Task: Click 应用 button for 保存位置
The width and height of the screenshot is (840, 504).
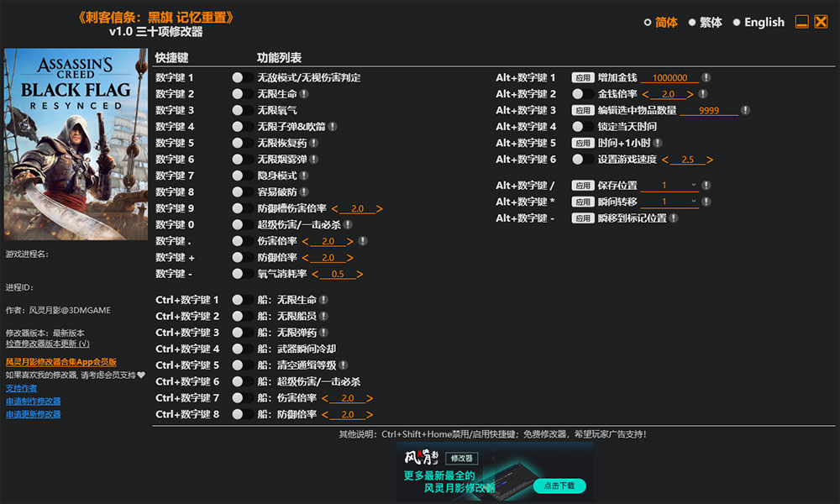Action: [583, 186]
